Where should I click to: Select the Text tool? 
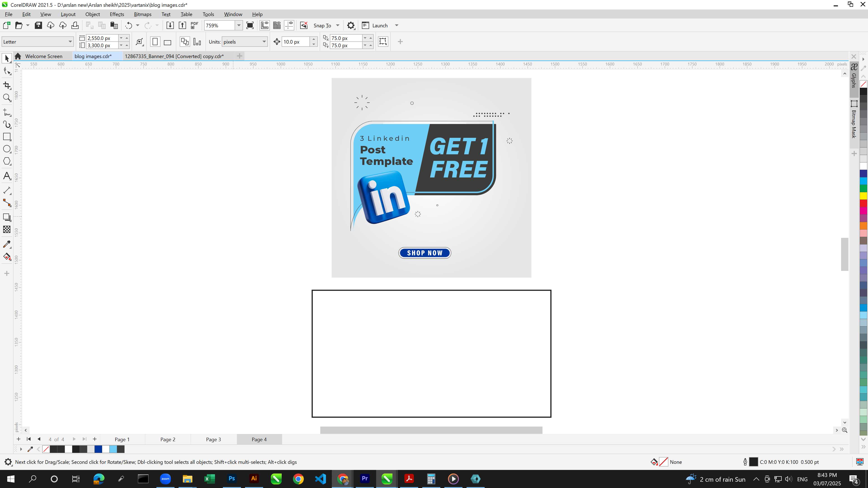pos(7,176)
